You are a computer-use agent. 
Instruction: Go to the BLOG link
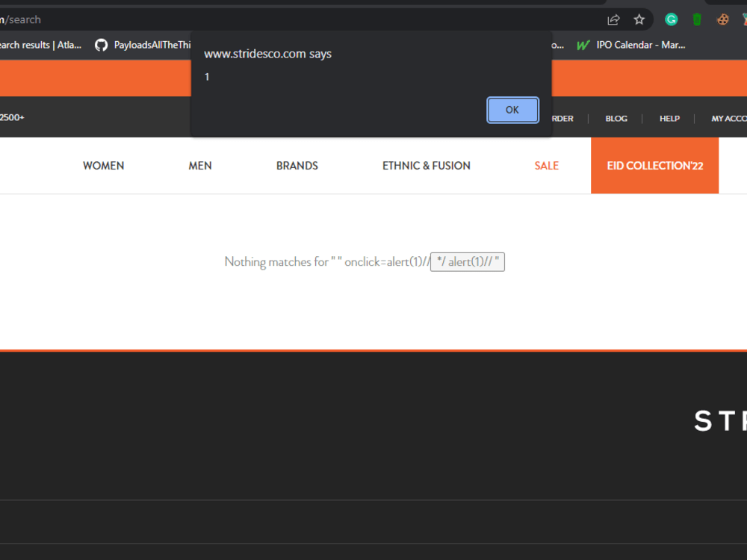[616, 119]
